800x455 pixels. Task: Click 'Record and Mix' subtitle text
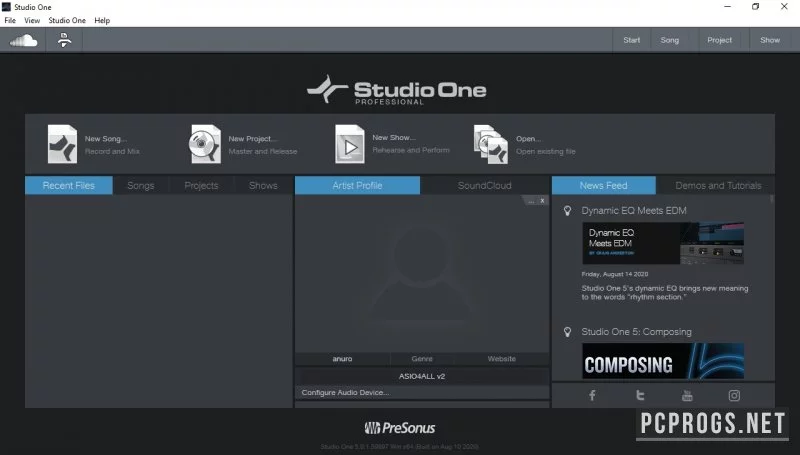112,151
